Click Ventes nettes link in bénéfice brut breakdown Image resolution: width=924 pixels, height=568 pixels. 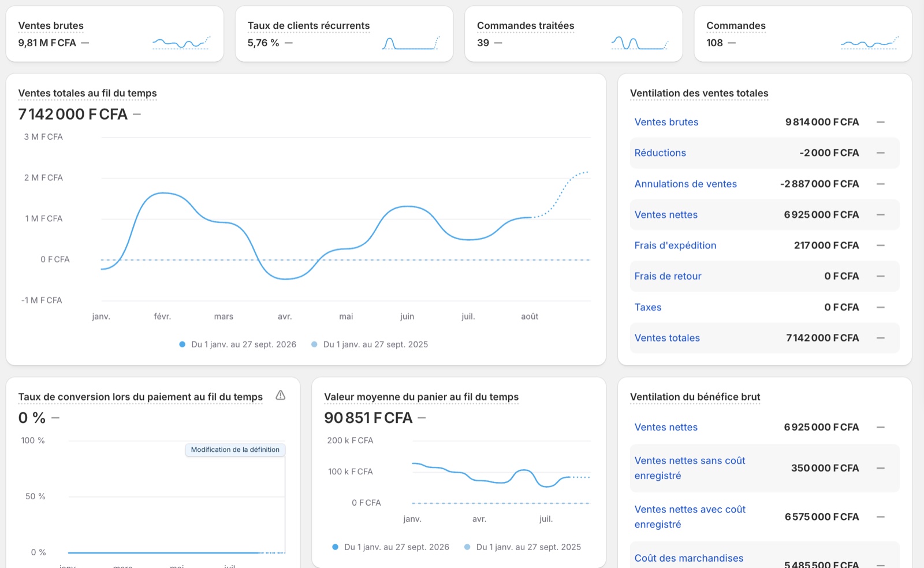click(666, 427)
